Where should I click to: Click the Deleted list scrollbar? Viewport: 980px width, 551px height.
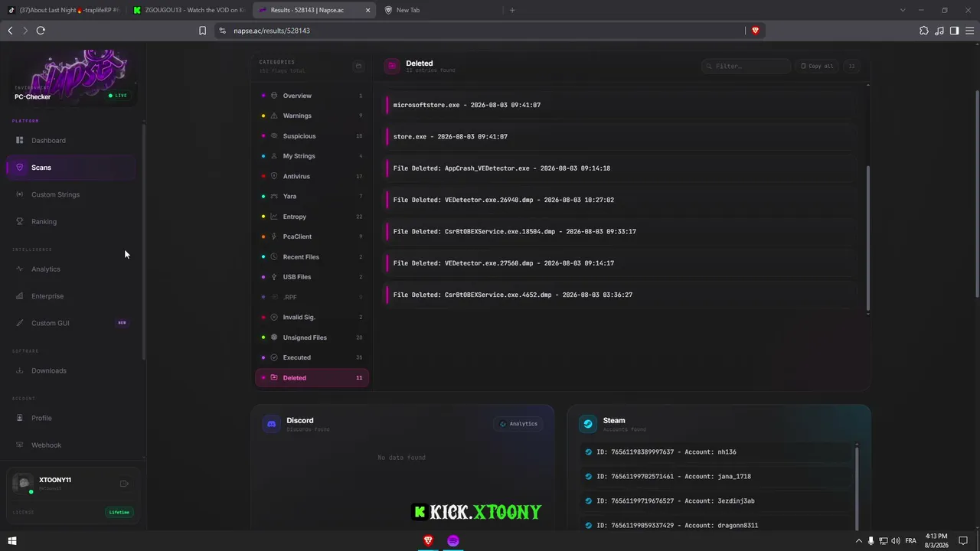[867, 238]
